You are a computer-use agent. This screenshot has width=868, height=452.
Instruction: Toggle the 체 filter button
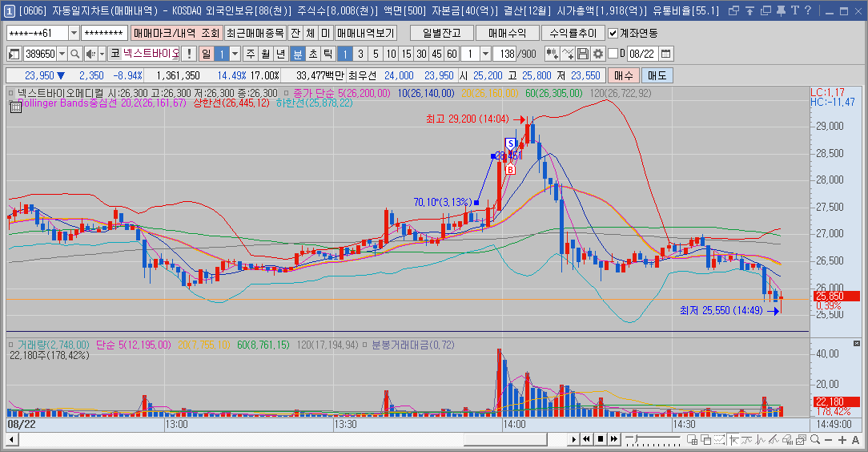311,33
